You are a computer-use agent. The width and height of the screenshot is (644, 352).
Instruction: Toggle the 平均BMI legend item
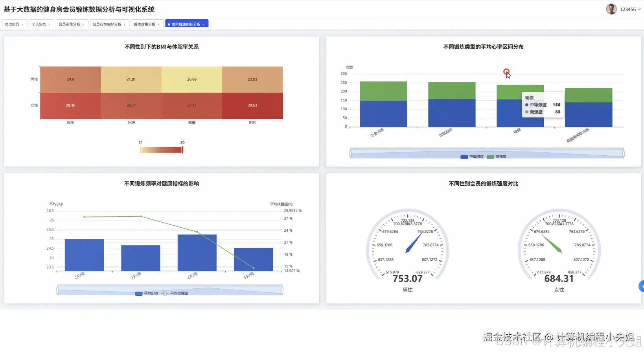click(x=147, y=293)
